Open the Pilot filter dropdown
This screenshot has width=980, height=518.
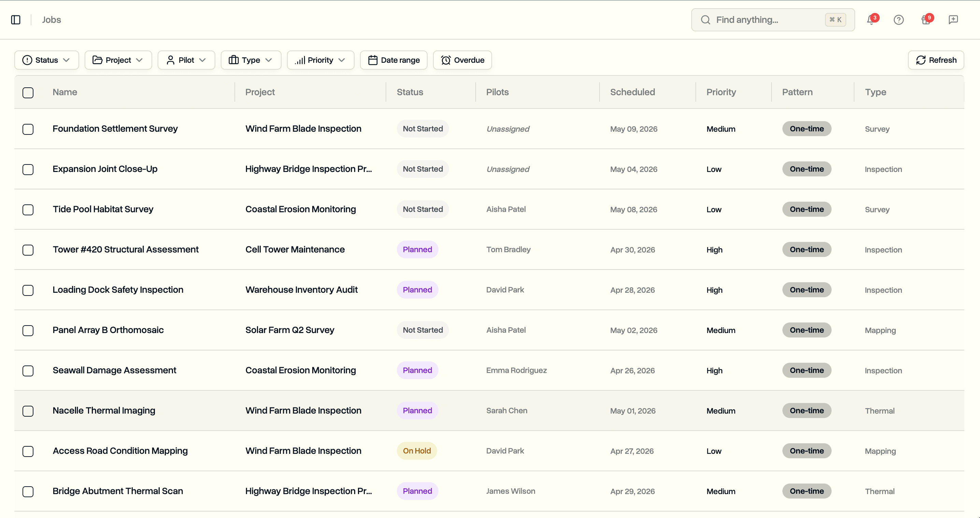pos(186,60)
